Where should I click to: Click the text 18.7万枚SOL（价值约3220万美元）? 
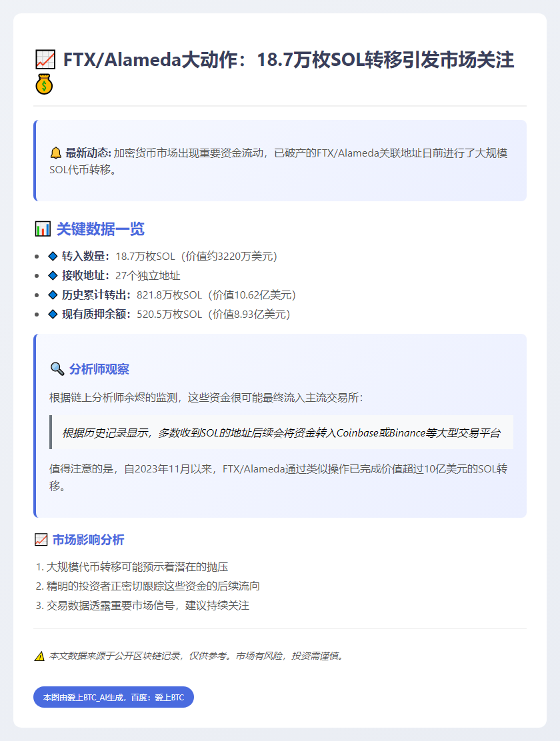[196, 256]
